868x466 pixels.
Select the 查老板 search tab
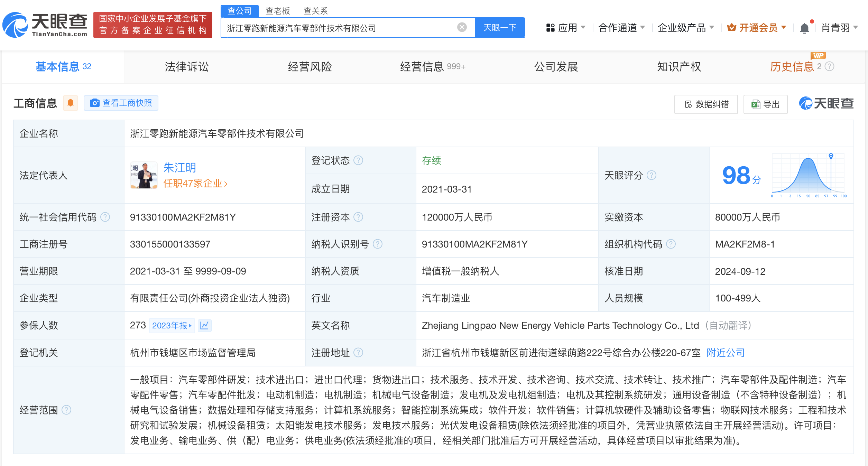277,11
